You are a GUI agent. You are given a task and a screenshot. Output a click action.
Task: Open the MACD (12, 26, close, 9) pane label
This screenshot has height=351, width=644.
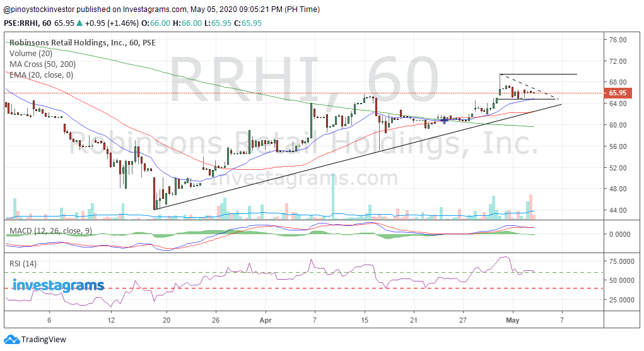pos(50,231)
